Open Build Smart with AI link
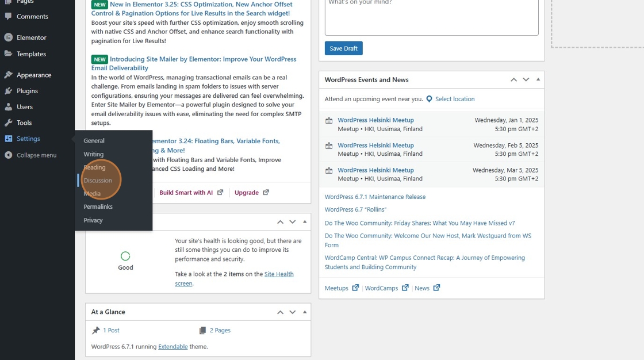Screen dimensions: 644x360 [186, 193]
